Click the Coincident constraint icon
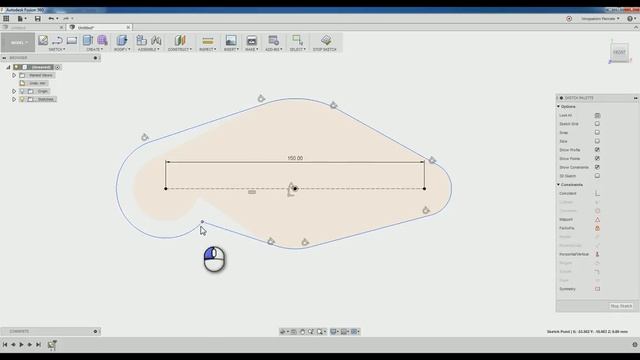The image size is (640, 360). pyautogui.click(x=597, y=193)
